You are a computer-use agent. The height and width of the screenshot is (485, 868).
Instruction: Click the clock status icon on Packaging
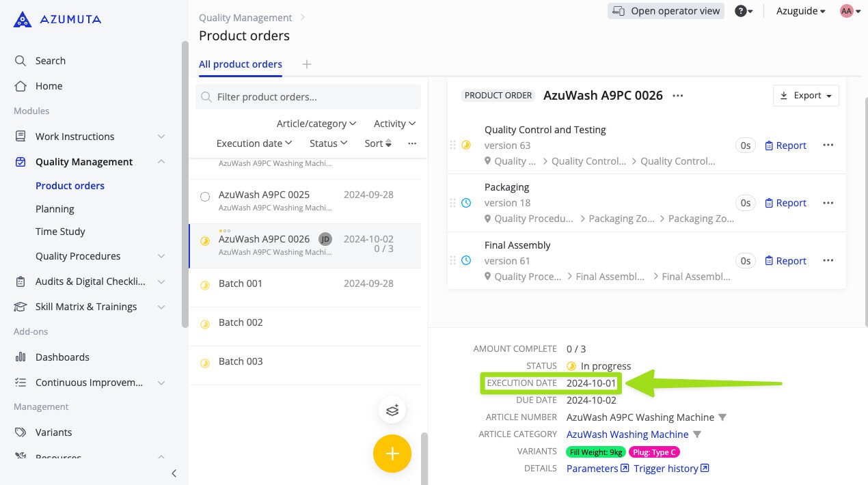click(x=467, y=202)
